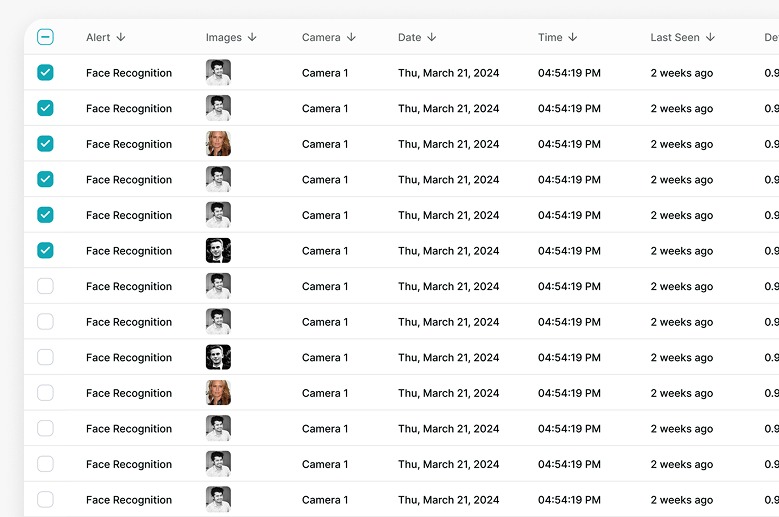Select the last visible row's checkbox
779x517 pixels.
pos(45,500)
